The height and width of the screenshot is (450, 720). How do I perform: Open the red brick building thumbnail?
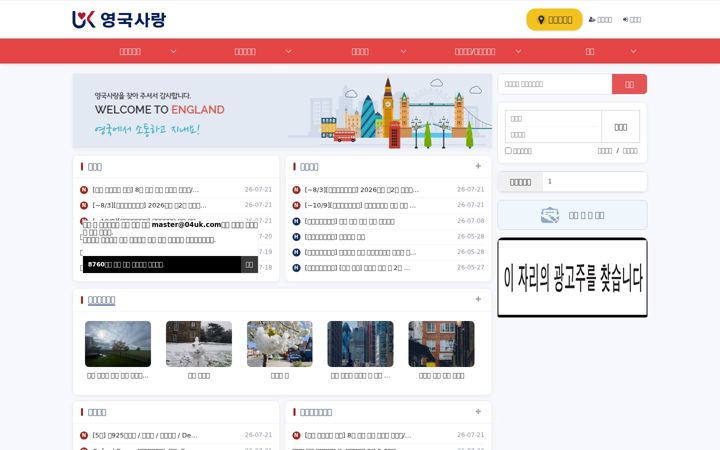point(441,343)
